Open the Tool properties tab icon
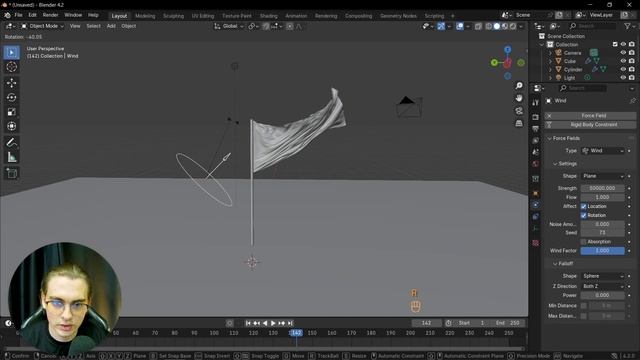Screen dimensions: 640x360 [536, 103]
